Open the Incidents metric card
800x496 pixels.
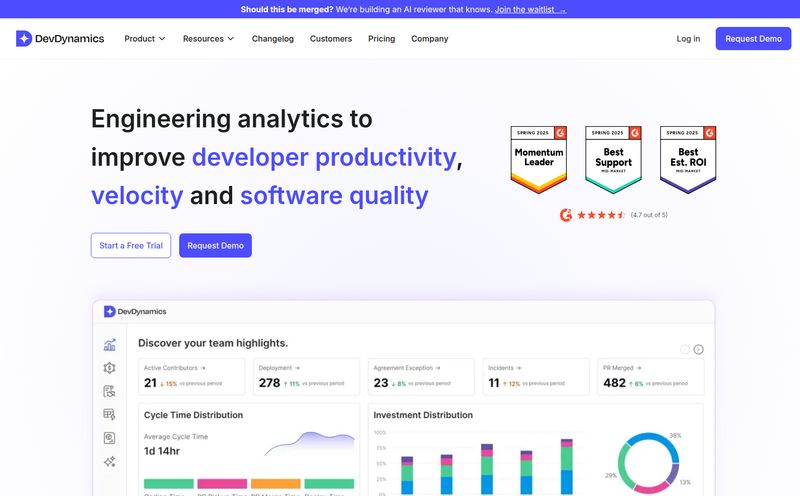[x=536, y=377]
